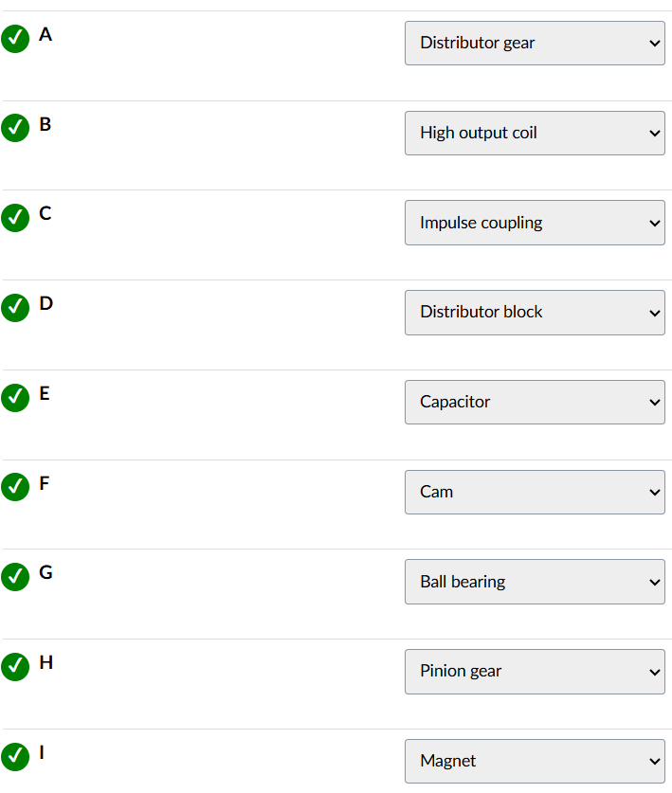672x793 pixels.
Task: Click the green checkmark icon beside B
Action: click(15, 128)
